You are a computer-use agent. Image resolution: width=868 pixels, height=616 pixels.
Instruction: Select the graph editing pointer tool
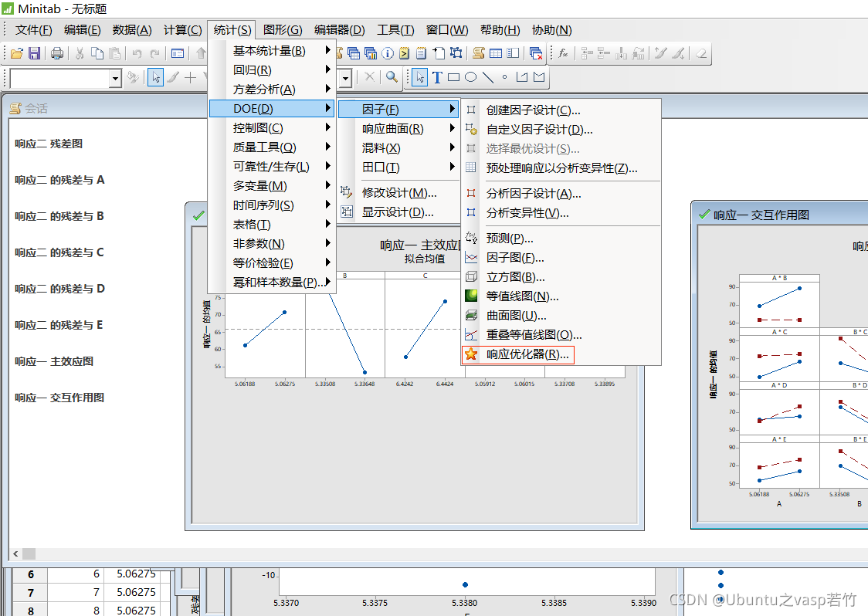pos(420,77)
